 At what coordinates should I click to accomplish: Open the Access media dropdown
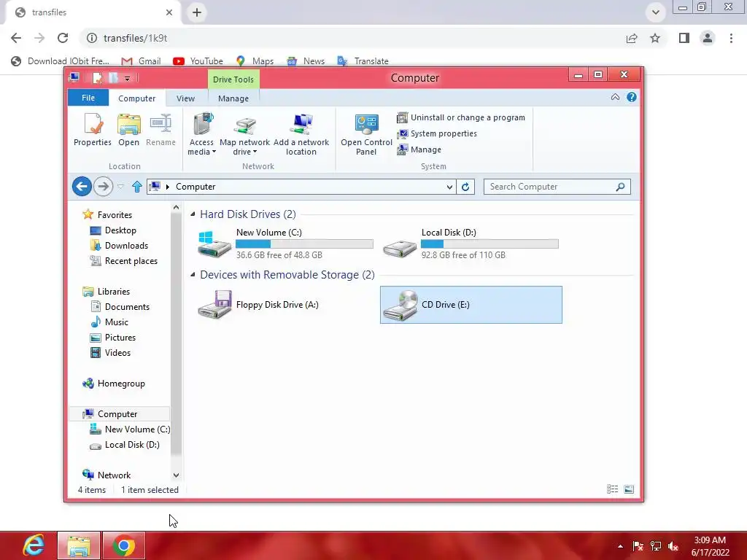201,134
